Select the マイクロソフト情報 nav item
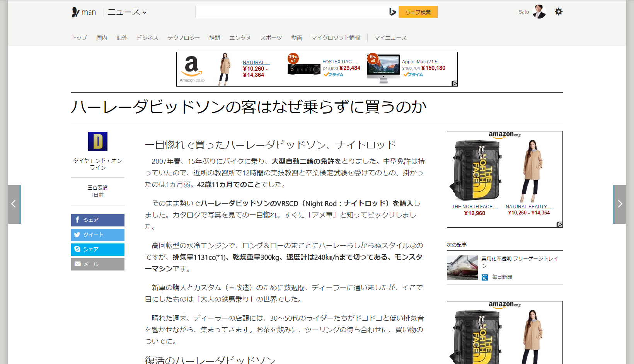The image size is (634, 364). pyautogui.click(x=336, y=37)
